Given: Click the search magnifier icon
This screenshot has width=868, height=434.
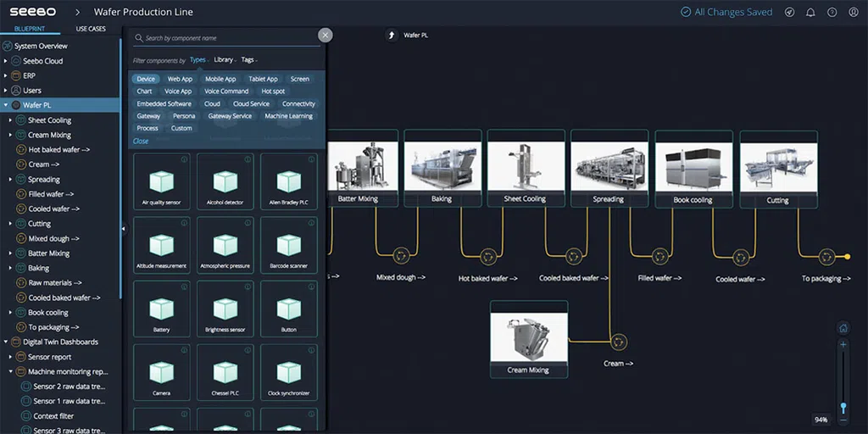Looking at the screenshot, I should 139,38.
